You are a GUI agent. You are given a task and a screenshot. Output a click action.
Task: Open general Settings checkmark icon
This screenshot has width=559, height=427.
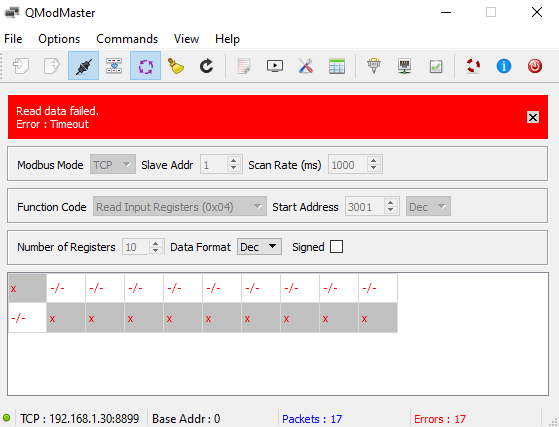tap(436, 66)
